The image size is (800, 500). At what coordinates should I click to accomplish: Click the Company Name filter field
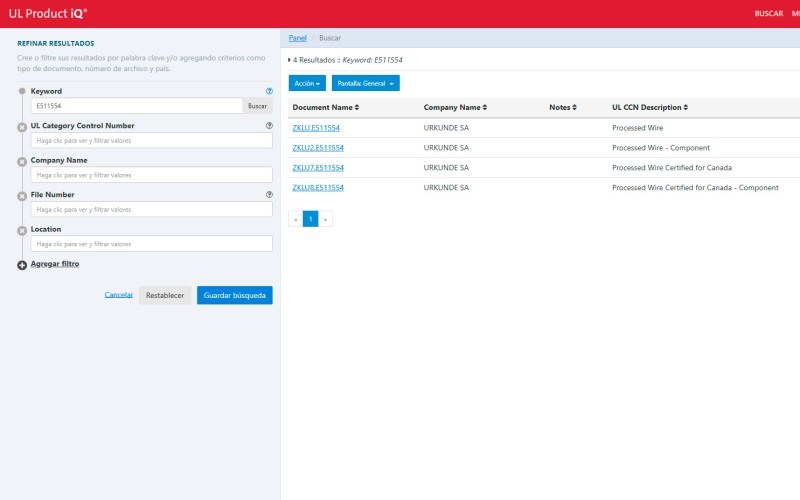point(152,175)
